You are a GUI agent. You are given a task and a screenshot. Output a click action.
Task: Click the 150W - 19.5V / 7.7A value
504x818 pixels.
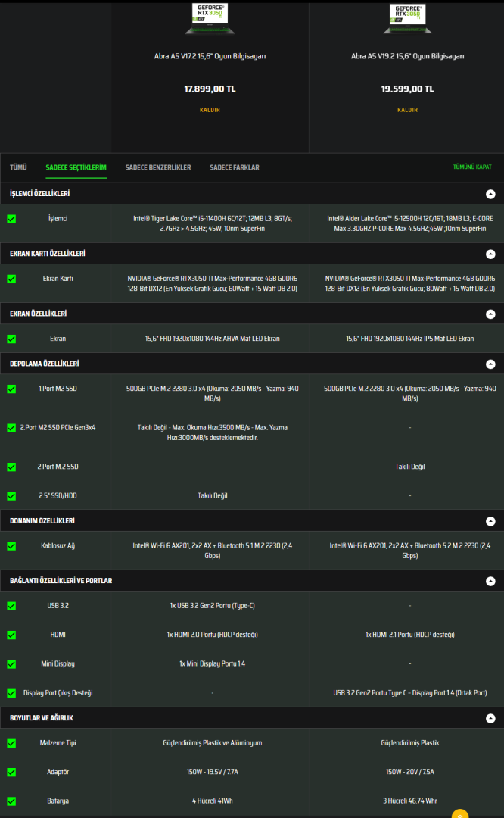click(213, 772)
